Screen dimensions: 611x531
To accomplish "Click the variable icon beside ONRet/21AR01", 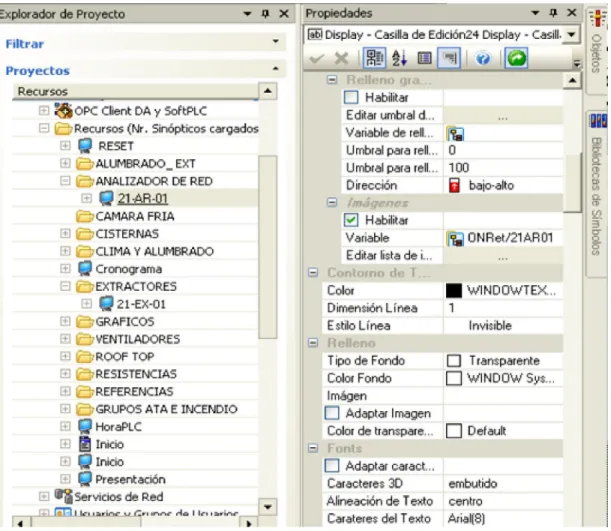I will tap(455, 238).
